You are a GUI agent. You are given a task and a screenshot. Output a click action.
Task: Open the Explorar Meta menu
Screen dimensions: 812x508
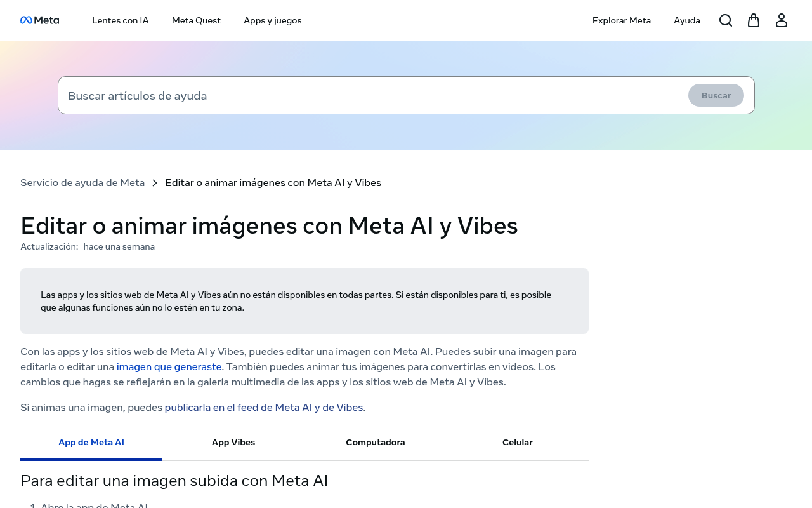[x=622, y=20]
